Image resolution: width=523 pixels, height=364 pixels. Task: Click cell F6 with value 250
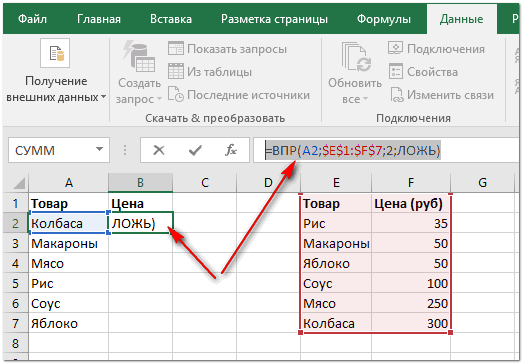(x=411, y=303)
